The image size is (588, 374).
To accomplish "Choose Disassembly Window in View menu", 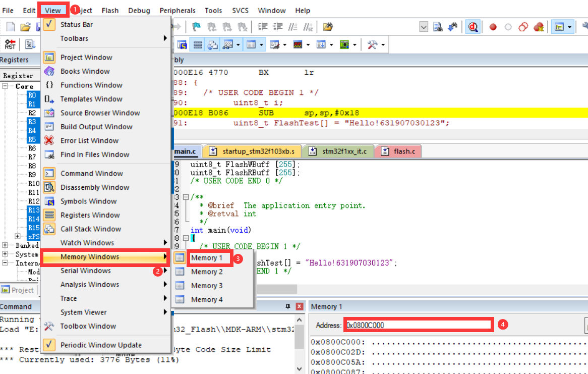I will pos(106,187).
